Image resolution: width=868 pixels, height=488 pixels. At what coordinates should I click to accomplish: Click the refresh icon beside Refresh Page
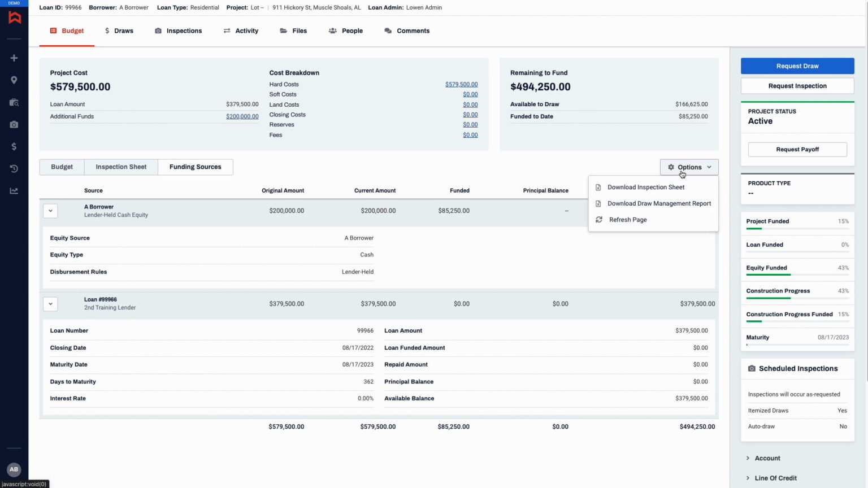599,220
